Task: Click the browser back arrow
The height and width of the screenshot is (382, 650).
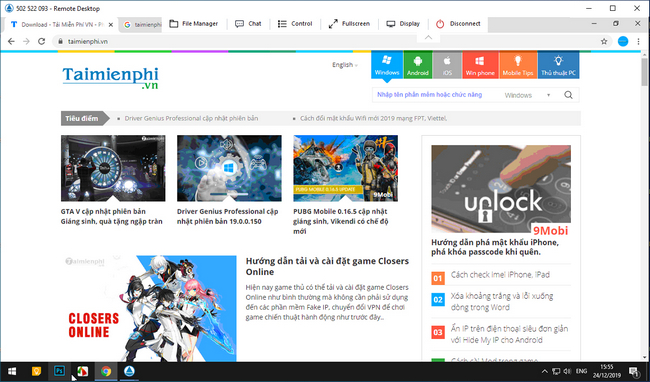Action: click(x=11, y=41)
